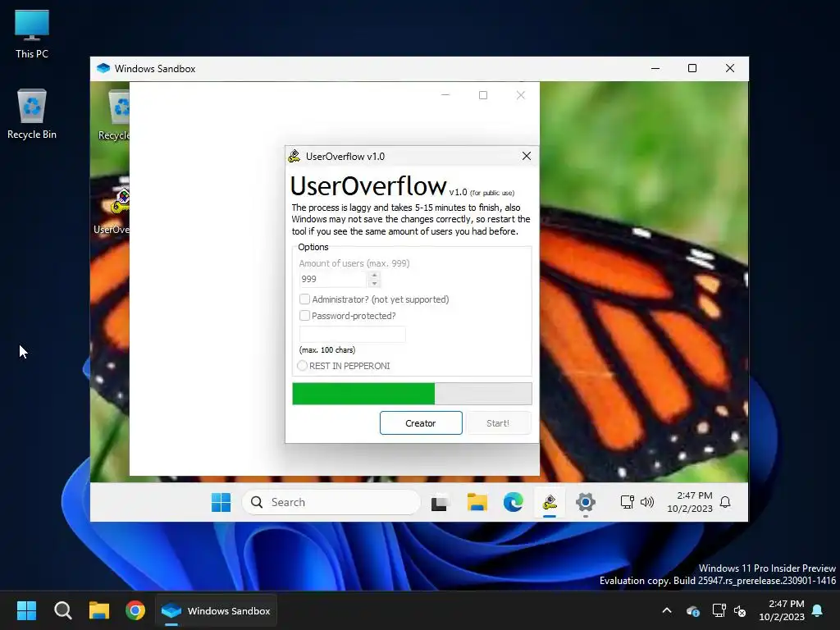Maximize the blank white window behind the dialog
Image resolution: width=840 pixels, height=630 pixels.
[x=483, y=95]
